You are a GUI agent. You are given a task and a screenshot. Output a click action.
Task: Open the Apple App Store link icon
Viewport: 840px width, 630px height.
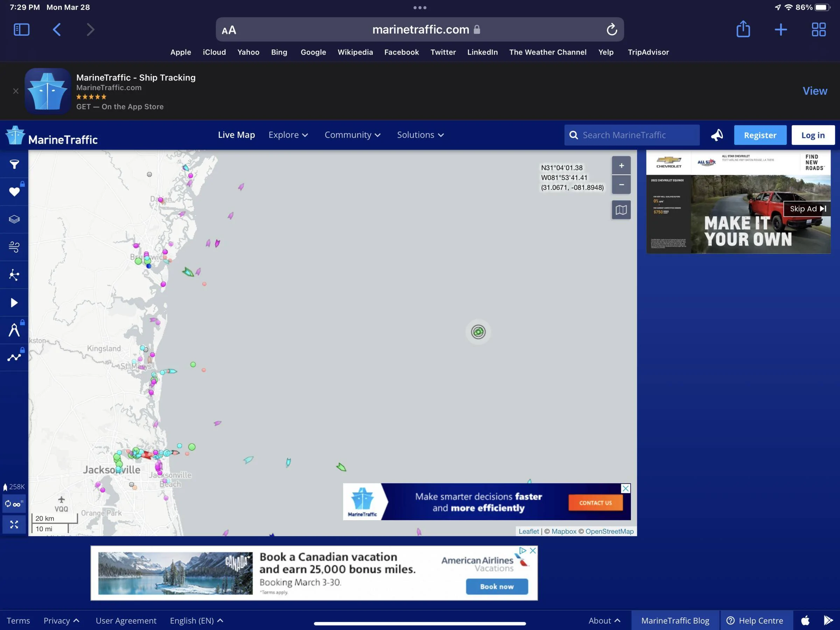click(x=805, y=621)
